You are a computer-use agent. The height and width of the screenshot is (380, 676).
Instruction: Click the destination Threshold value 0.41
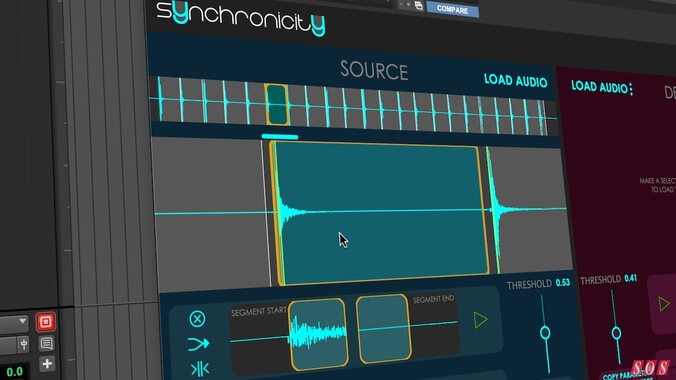point(630,278)
